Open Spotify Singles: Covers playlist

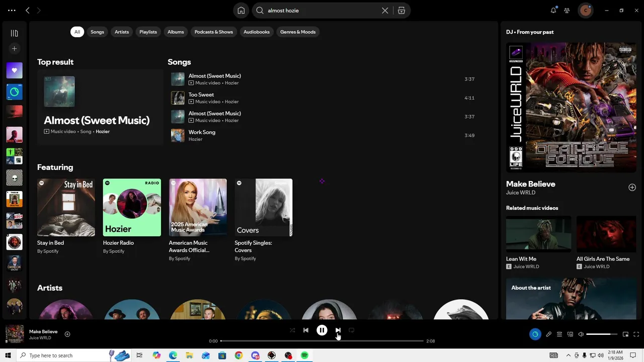point(264,220)
